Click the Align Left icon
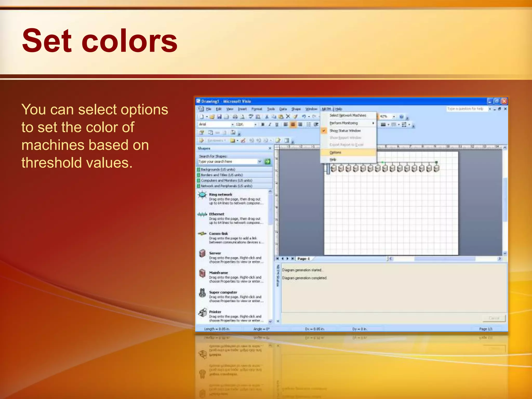The image size is (532, 399). click(286, 124)
